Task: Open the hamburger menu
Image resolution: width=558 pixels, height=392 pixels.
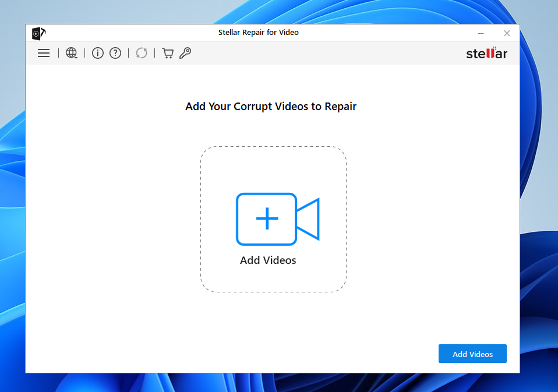Action: [x=44, y=53]
